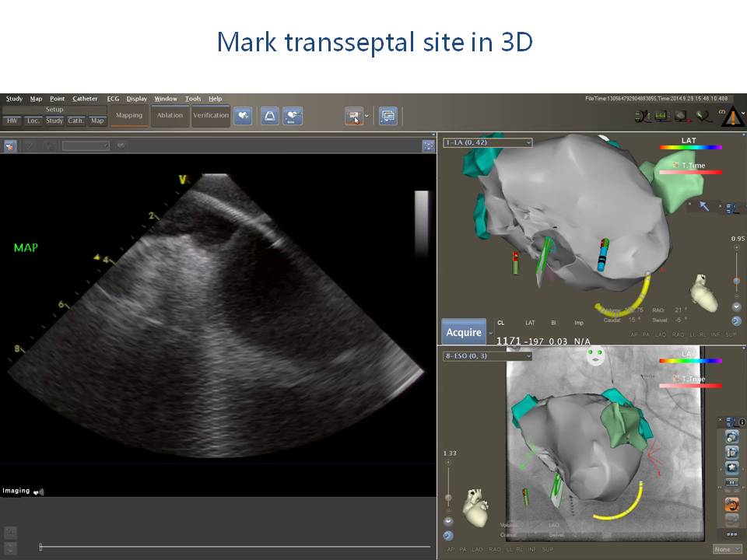This screenshot has width=747, height=560.
Task: Expand the arrow next to Acquire
Action: pos(491,333)
